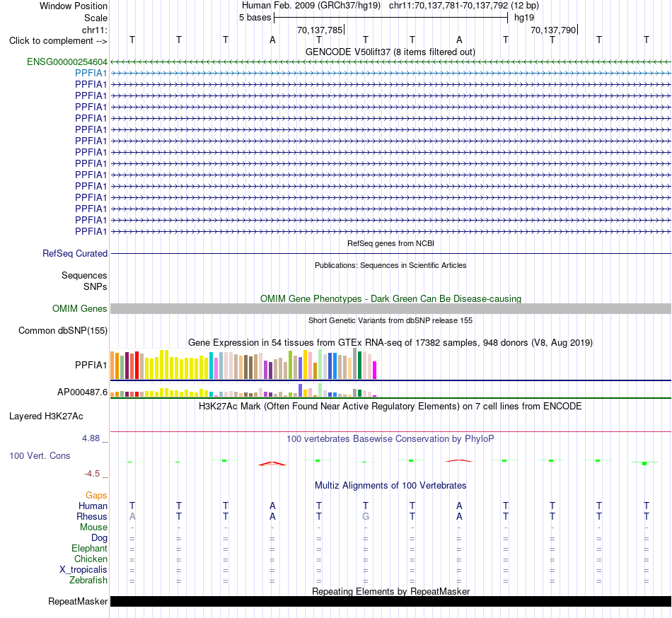Click the gray OMIM Genes item bar
Viewport: 672px width, 618px height.
pos(390,308)
